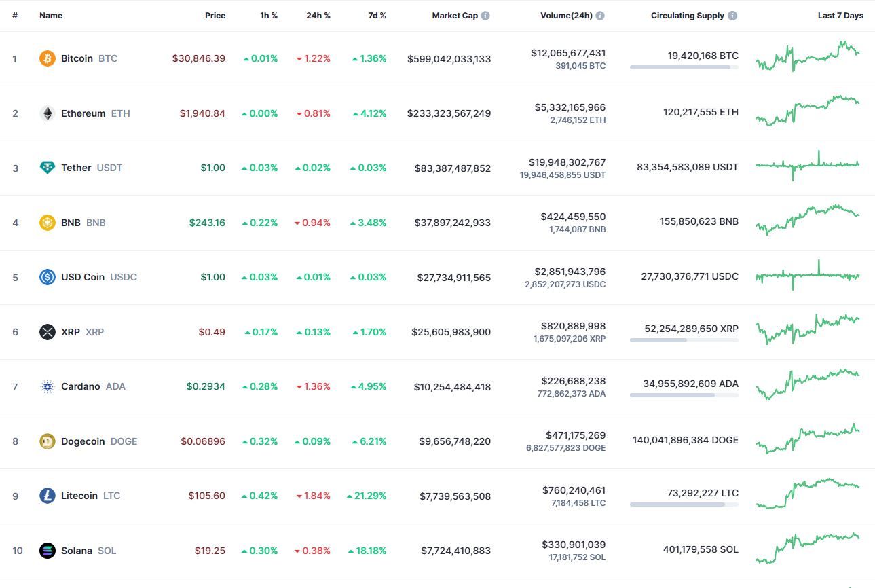The image size is (875, 588).
Task: Click the BNB yellow logo icon
Action: [x=47, y=223]
